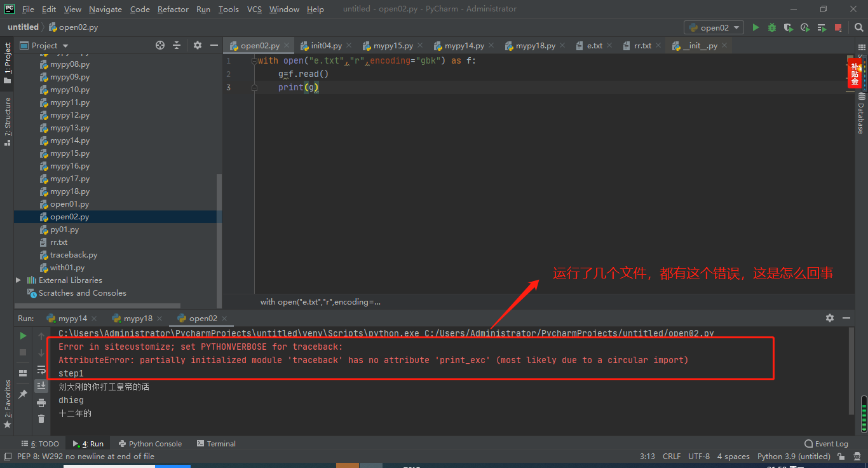Viewport: 868px width, 468px height.
Task: Stop the process with the red square toolbar icon
Action: pos(838,27)
